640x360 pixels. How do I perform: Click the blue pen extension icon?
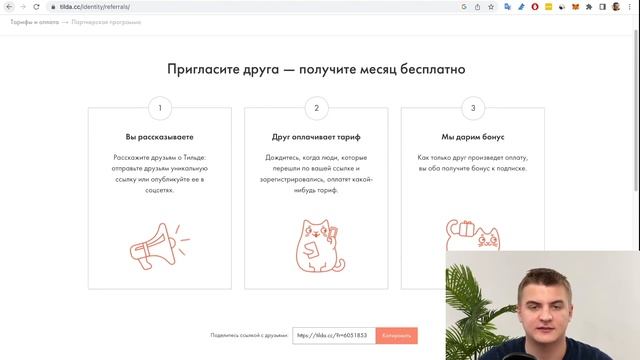click(x=521, y=7)
